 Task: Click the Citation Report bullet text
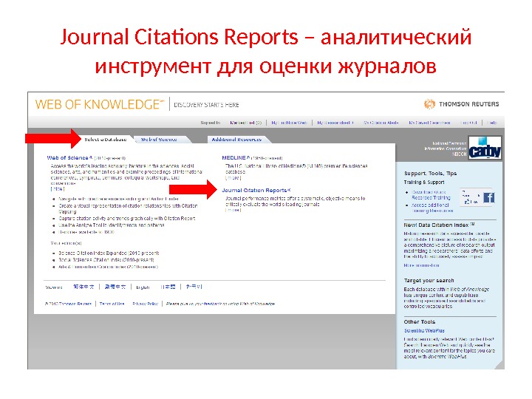pos(127,219)
